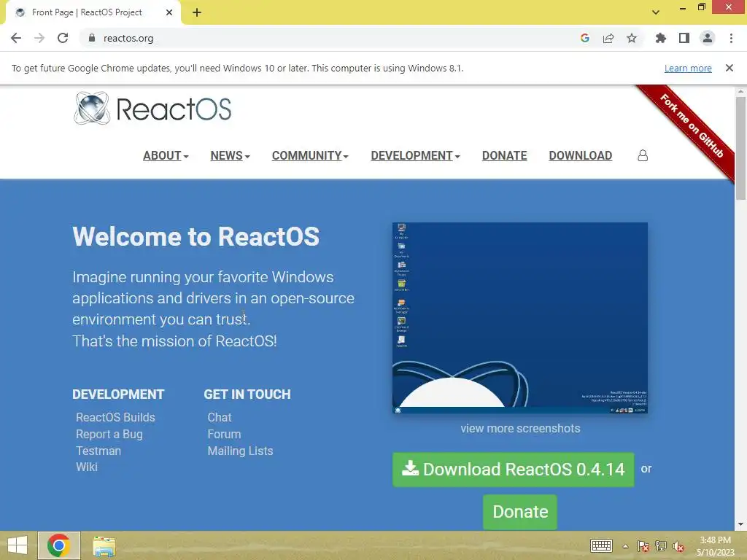Image resolution: width=747 pixels, height=560 pixels.
Task: Open the Chrome profile avatar
Action: [x=708, y=38]
